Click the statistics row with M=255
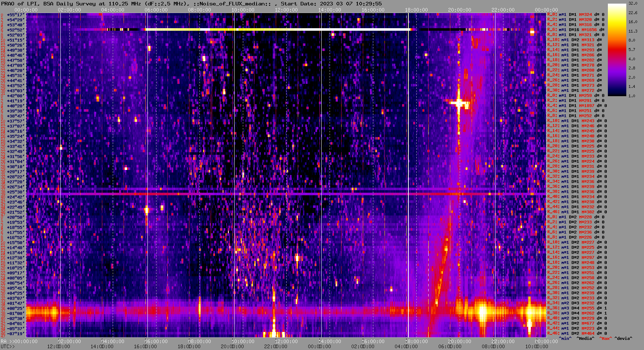This screenshot has height=350, width=644. coord(577,308)
